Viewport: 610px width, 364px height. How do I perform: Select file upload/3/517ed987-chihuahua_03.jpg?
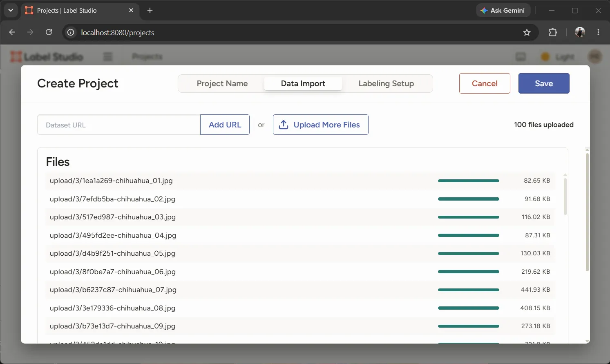click(x=300, y=217)
